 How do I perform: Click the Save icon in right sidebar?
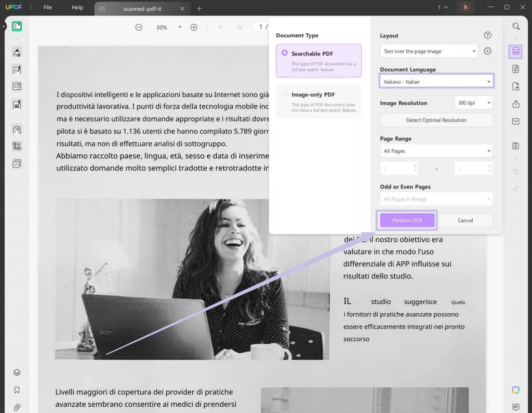[516, 145]
